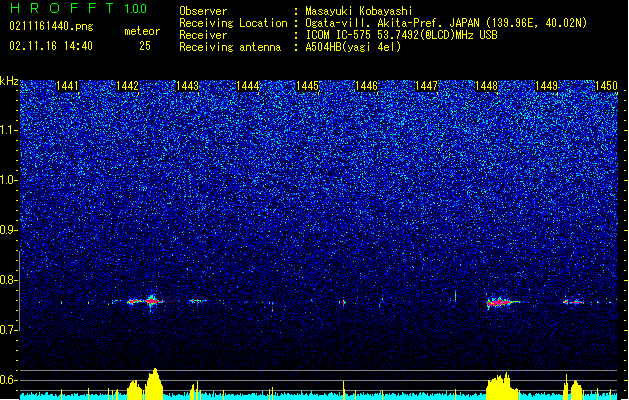
Task: Click the bright meteor echo after 1442
Action: pyautogui.click(x=152, y=301)
